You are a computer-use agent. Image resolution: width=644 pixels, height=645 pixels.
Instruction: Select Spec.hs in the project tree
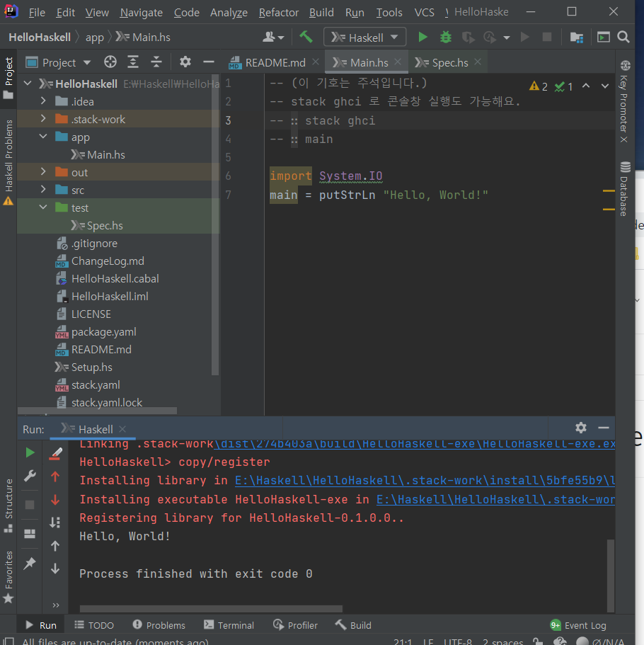105,225
